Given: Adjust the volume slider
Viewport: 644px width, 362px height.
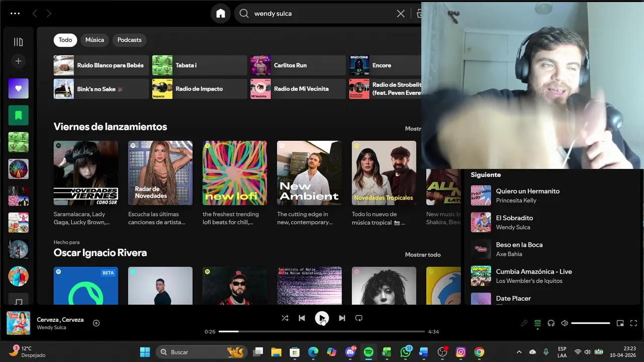Looking at the screenshot, I should point(591,323).
